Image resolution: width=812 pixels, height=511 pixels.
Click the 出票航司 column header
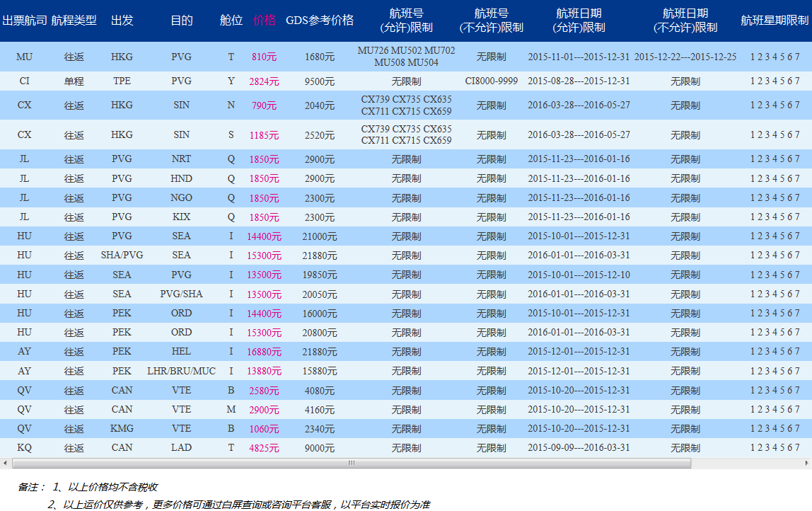pyautogui.click(x=24, y=21)
